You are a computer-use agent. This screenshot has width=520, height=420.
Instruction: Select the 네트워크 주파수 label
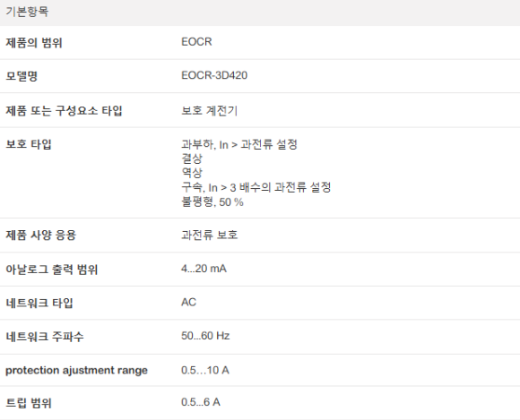point(45,337)
